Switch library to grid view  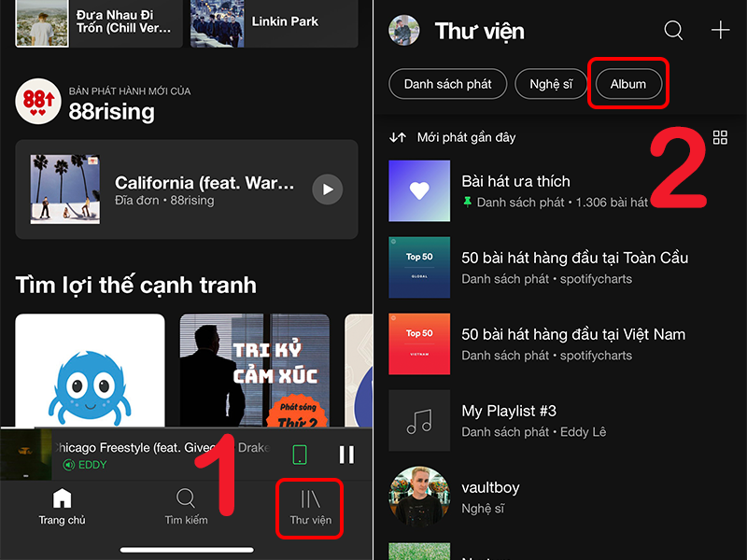point(720,137)
